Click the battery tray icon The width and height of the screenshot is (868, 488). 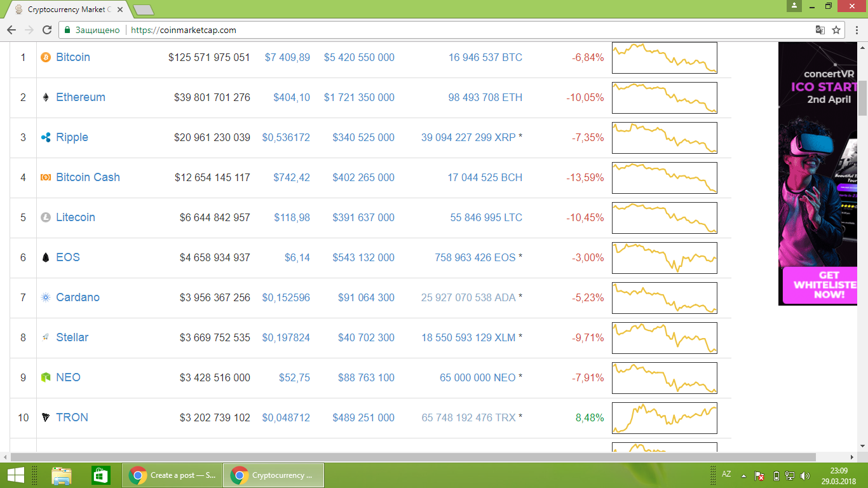click(776, 475)
